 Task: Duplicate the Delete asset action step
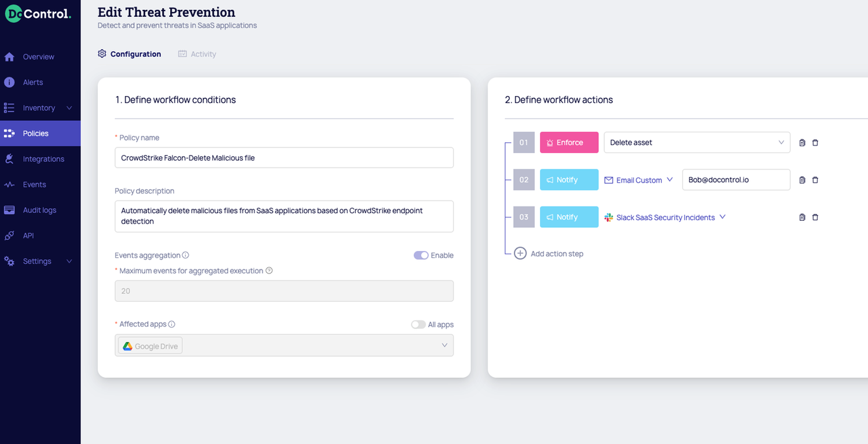click(x=801, y=142)
